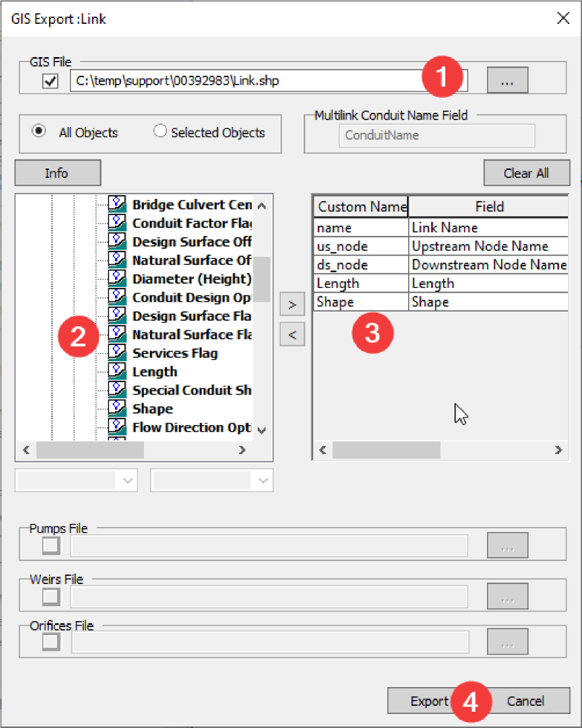Browse for GIS file with ... button
The image size is (582, 728).
(x=507, y=80)
